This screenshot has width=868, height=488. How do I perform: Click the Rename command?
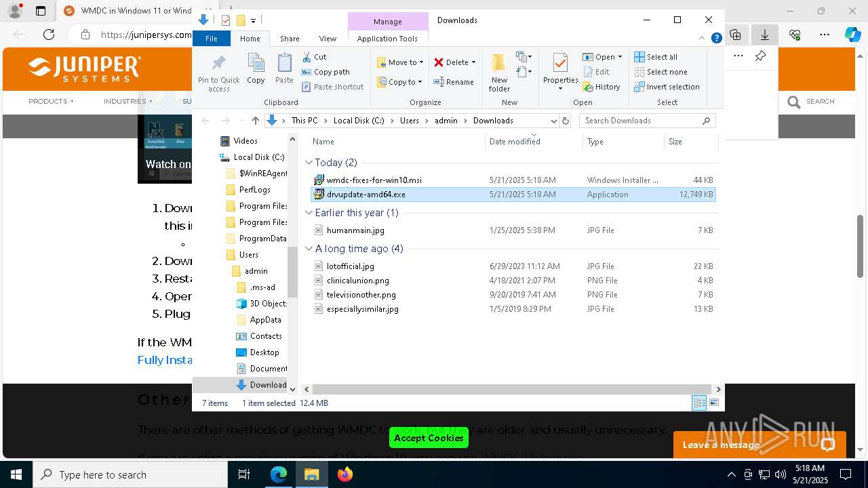[x=454, y=82]
